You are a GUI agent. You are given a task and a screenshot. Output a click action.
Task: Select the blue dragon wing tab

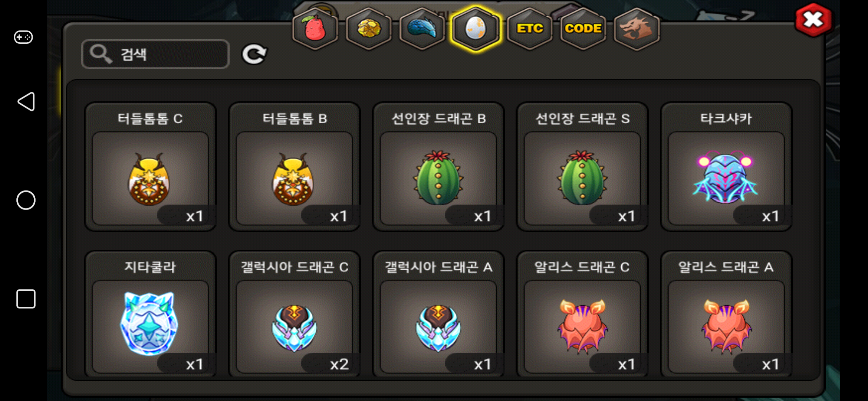coord(422,29)
